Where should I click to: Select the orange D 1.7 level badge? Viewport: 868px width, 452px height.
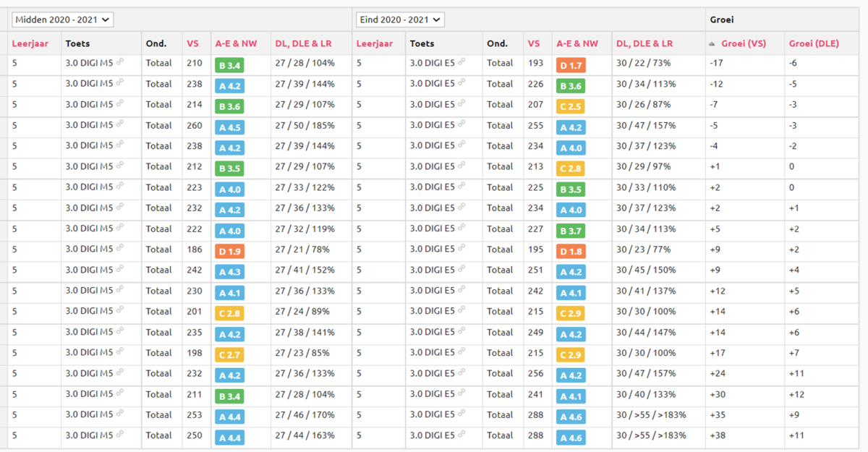(571, 65)
